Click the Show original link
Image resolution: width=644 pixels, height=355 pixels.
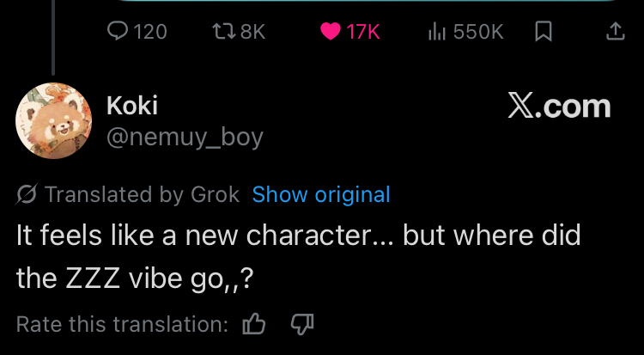(321, 195)
